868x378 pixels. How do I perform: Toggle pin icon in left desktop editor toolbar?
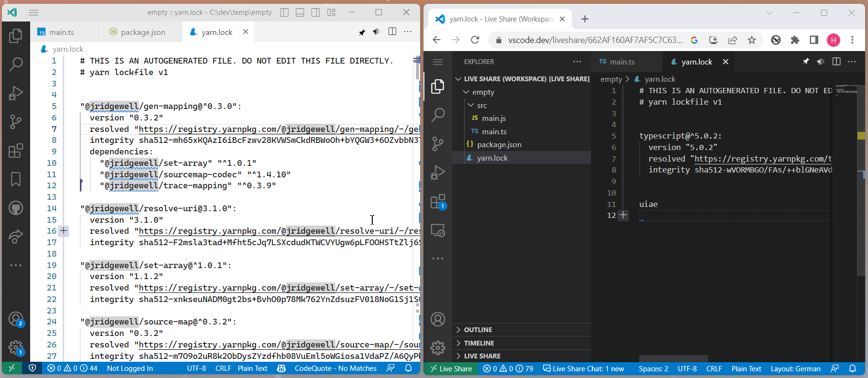coord(362,32)
